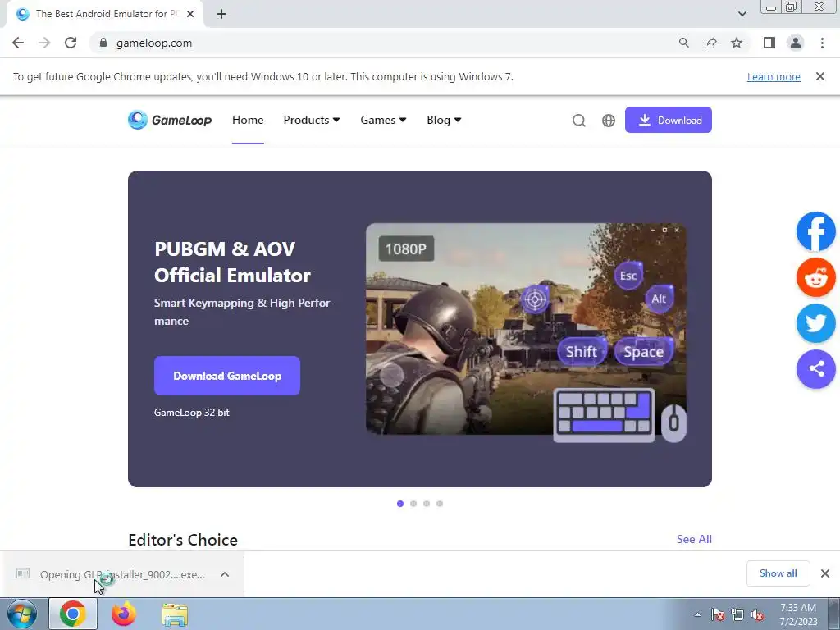This screenshot has height=630, width=840.
Task: Click the network tray icon
Action: point(737,614)
